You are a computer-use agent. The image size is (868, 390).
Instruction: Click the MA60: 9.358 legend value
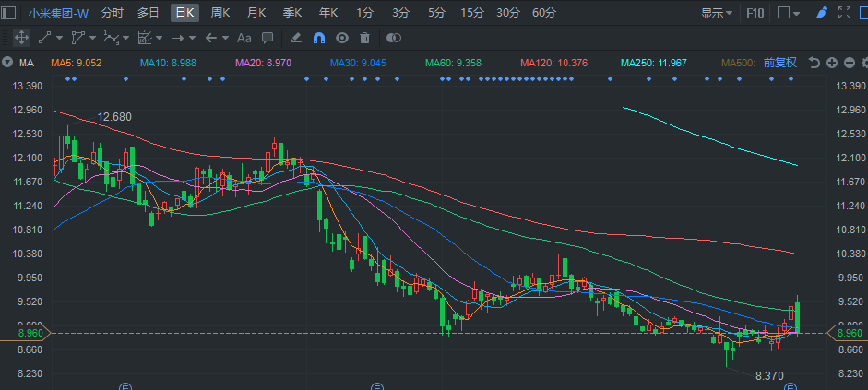click(x=454, y=63)
